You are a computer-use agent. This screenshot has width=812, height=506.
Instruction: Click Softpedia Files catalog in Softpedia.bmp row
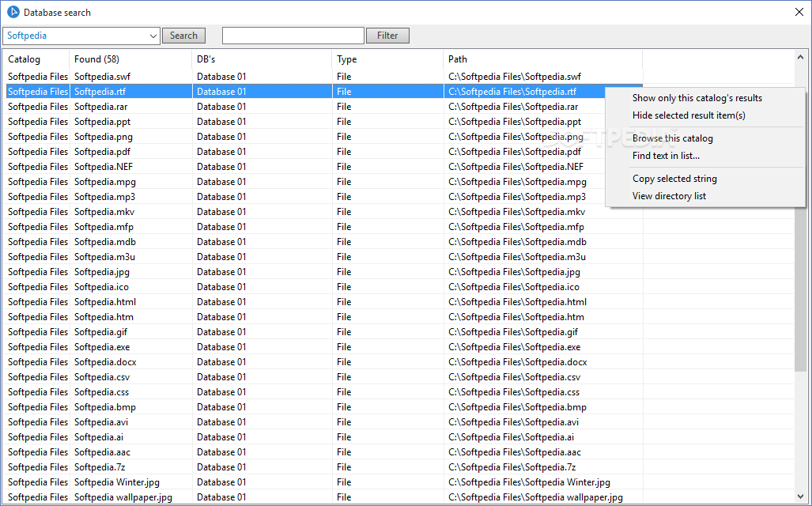[38, 407]
